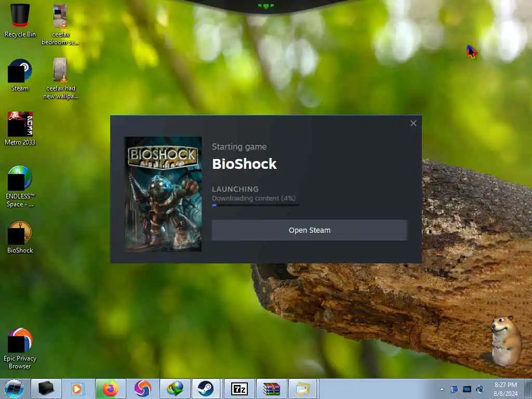The width and height of the screenshot is (532, 399).
Task: Click the flag tray icon
Action: pyautogui.click(x=454, y=389)
